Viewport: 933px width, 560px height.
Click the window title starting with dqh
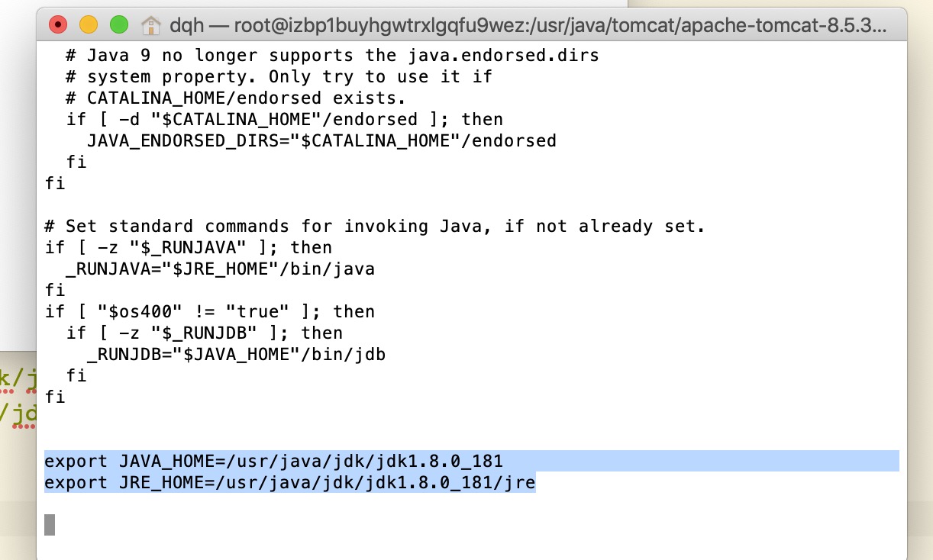[x=528, y=26]
